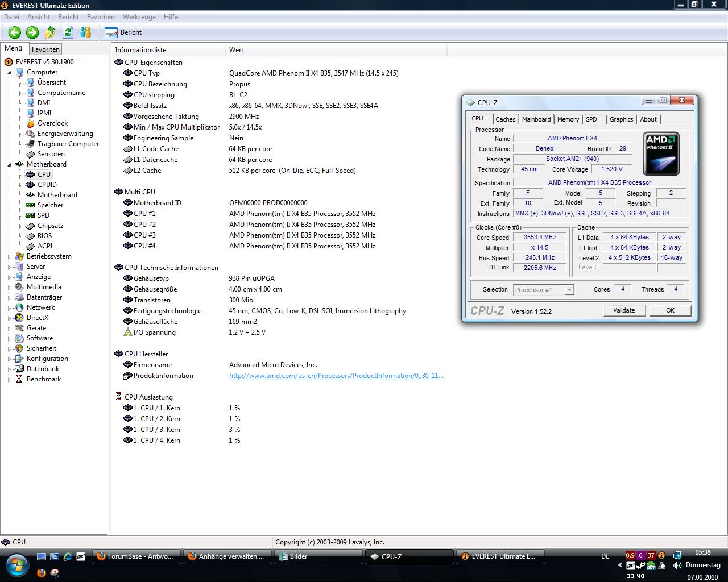
Task: Click the volume speaker tray icon
Action: click(x=677, y=566)
